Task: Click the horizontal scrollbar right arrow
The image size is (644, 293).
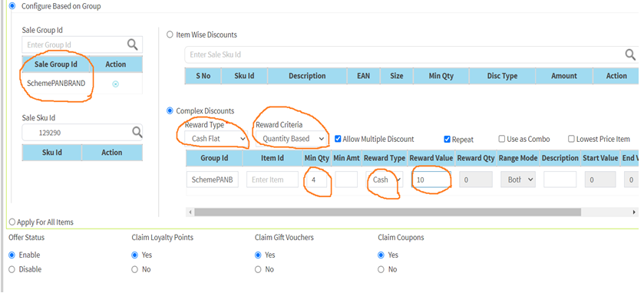Action: coord(635,212)
